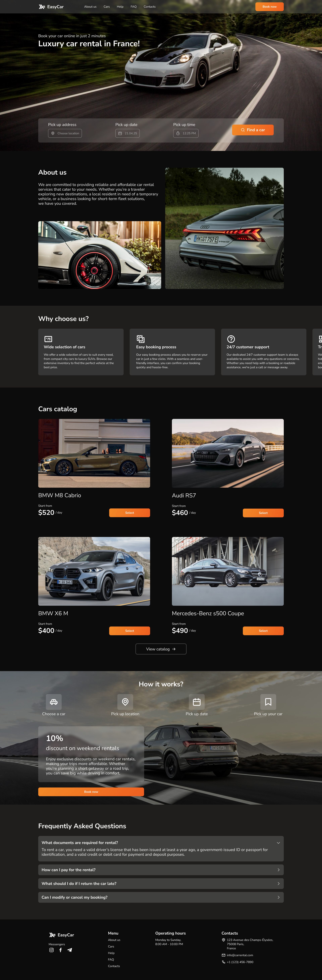Click the phone icon in footer contacts

click(223, 962)
